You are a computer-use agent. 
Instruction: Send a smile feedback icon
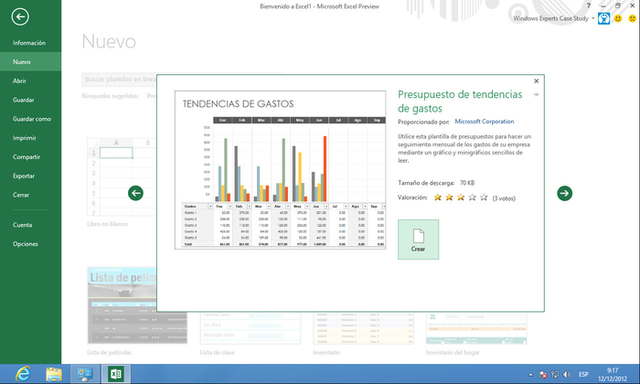pyautogui.click(x=618, y=18)
